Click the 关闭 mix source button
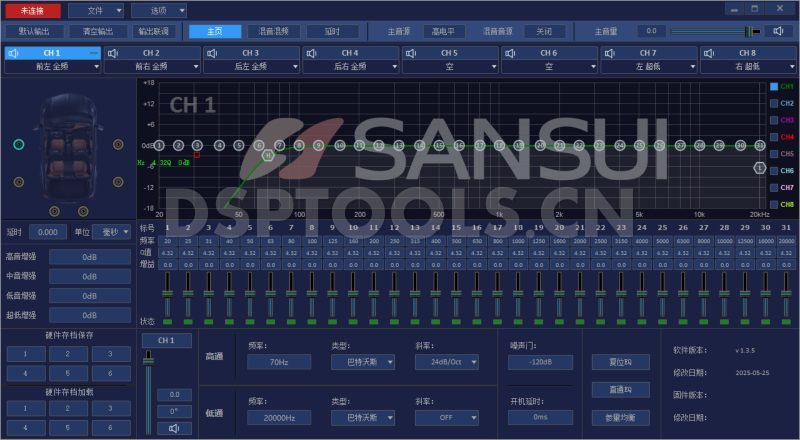800x440 pixels. (x=544, y=31)
